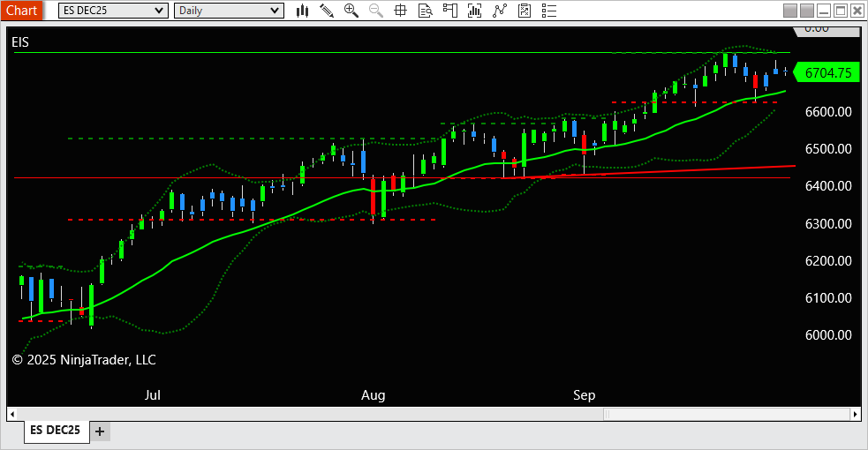Image resolution: width=868 pixels, height=450 pixels.
Task: Select the Zoom In magnifier tool
Action: [x=351, y=11]
